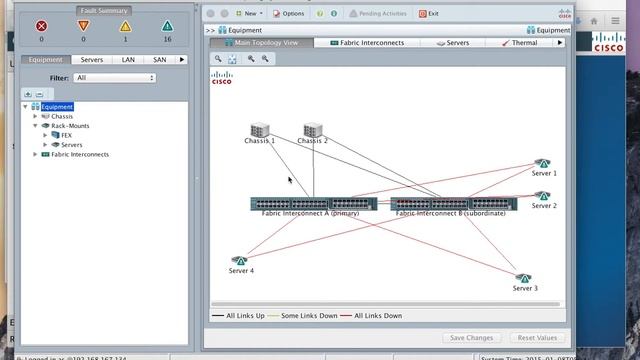Expand the Servers tree node under Rack-Mounts
640x360 pixels.
[45, 145]
